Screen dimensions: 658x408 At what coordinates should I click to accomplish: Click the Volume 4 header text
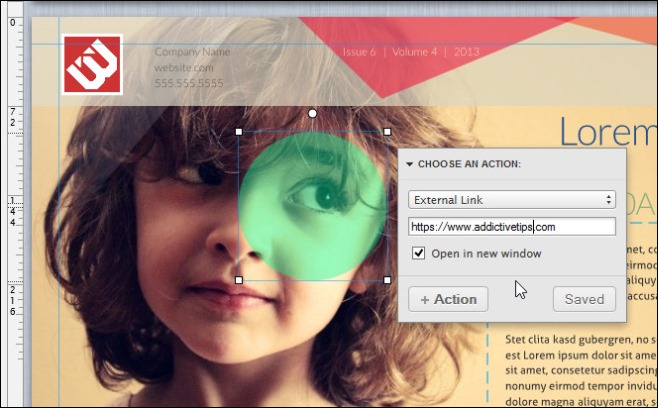414,52
